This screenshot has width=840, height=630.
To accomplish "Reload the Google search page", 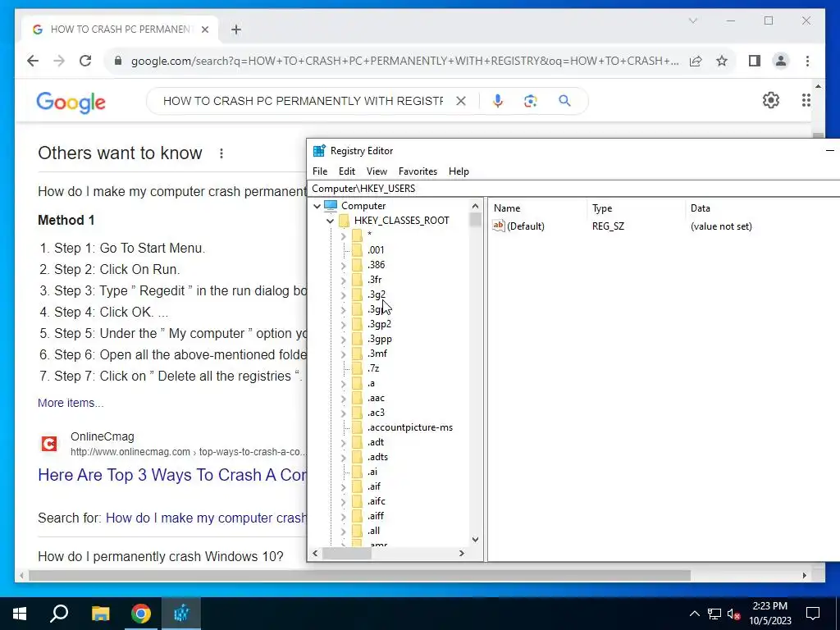I will click(85, 61).
